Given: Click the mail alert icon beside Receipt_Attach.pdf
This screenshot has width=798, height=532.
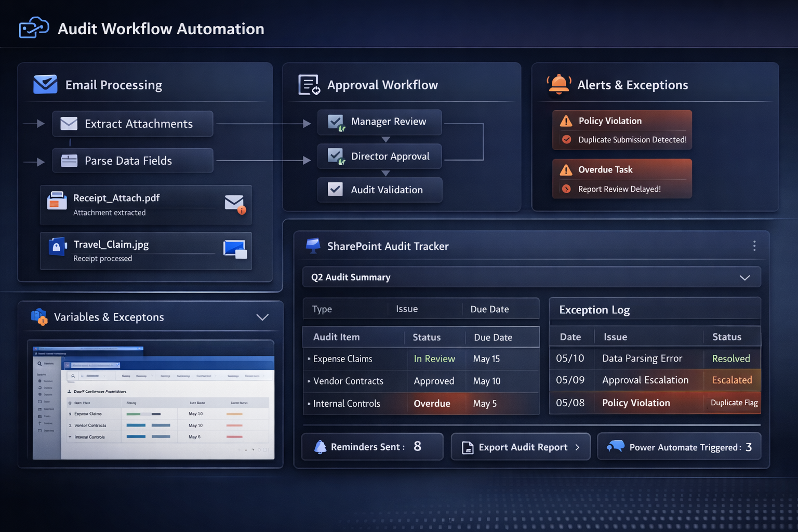Looking at the screenshot, I should pyautogui.click(x=235, y=204).
